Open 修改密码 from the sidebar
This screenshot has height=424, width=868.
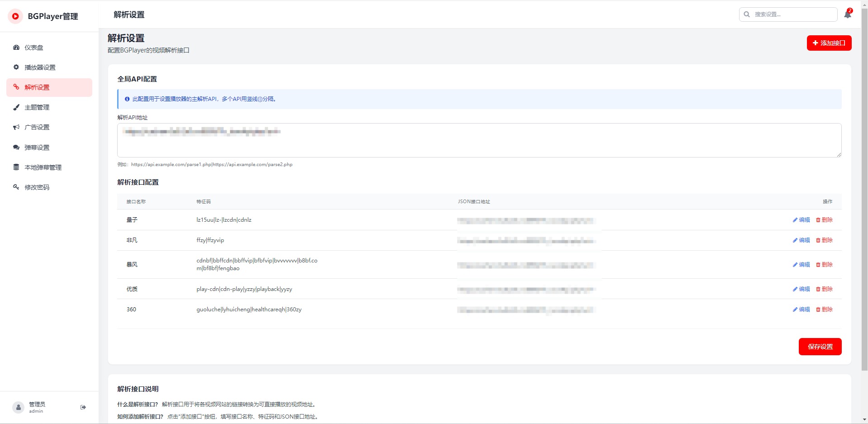[37, 187]
